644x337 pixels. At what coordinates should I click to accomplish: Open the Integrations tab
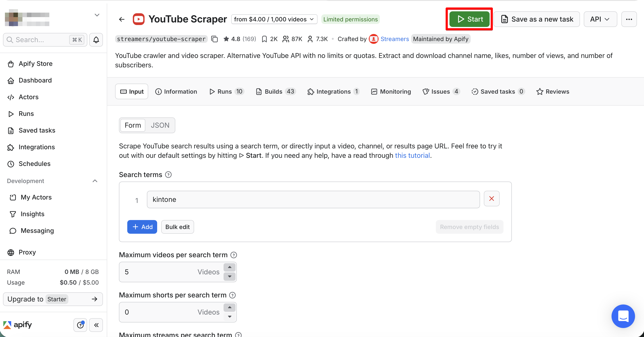pyautogui.click(x=334, y=91)
